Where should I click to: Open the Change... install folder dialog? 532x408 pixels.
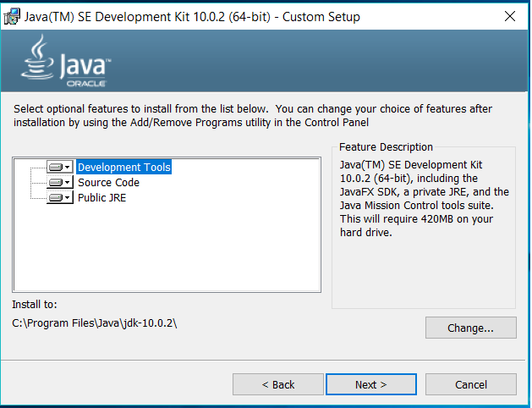(x=471, y=328)
